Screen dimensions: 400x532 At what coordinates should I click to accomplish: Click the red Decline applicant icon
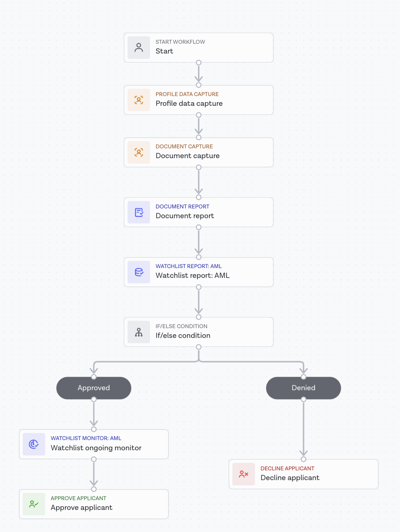pos(243,474)
